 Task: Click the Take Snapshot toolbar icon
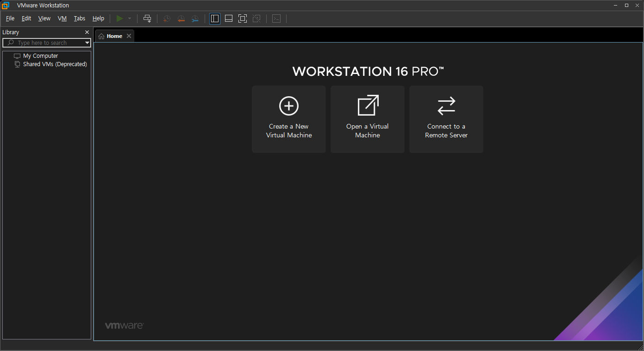[167, 18]
